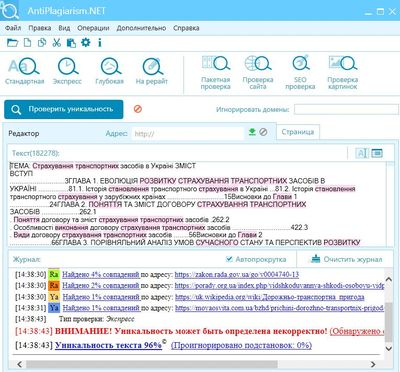Click the 'Текст(182278):' label
The image size is (400, 372).
(35, 153)
